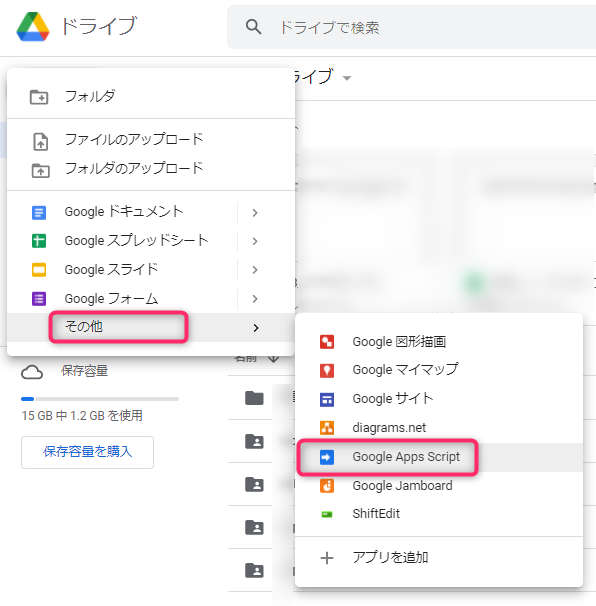Click the Google マイマップ icon
The height and width of the screenshot is (606, 596).
point(327,370)
